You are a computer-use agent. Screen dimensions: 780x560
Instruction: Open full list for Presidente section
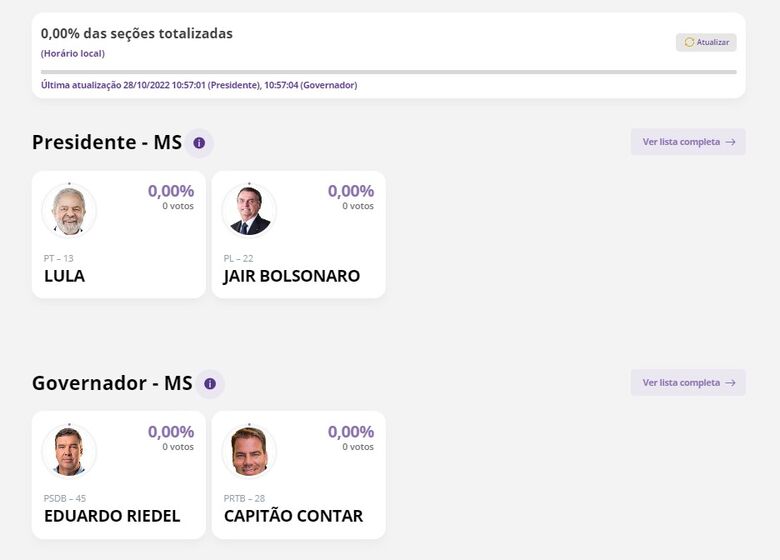pyautogui.click(x=688, y=142)
